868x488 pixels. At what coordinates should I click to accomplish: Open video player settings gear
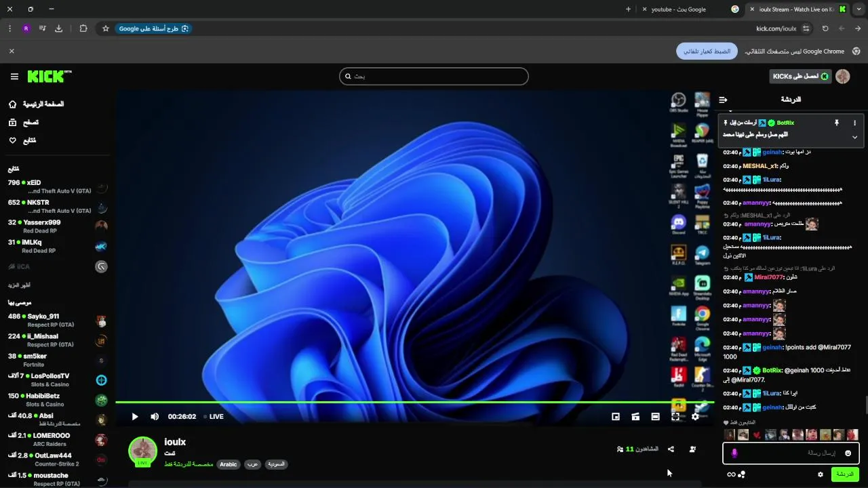click(695, 417)
